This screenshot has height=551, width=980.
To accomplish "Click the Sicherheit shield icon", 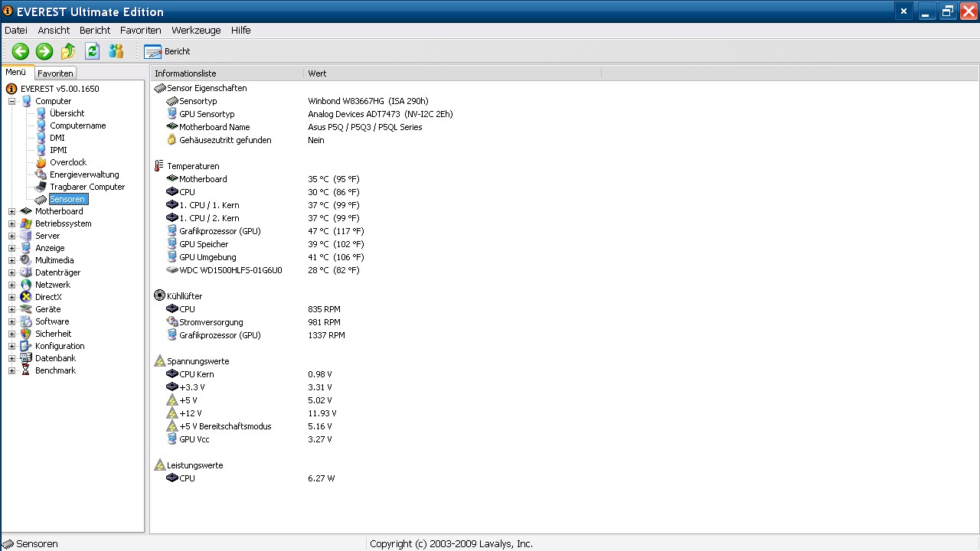I will pos(26,334).
